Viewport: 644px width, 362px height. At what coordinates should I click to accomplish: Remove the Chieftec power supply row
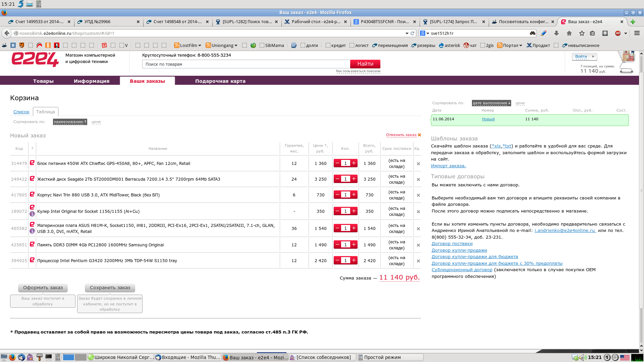(418, 164)
